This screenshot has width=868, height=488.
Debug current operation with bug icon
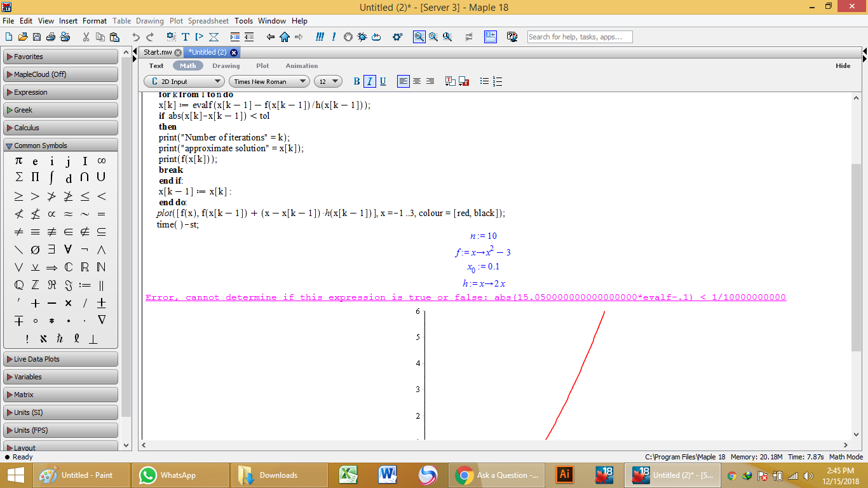coord(362,37)
